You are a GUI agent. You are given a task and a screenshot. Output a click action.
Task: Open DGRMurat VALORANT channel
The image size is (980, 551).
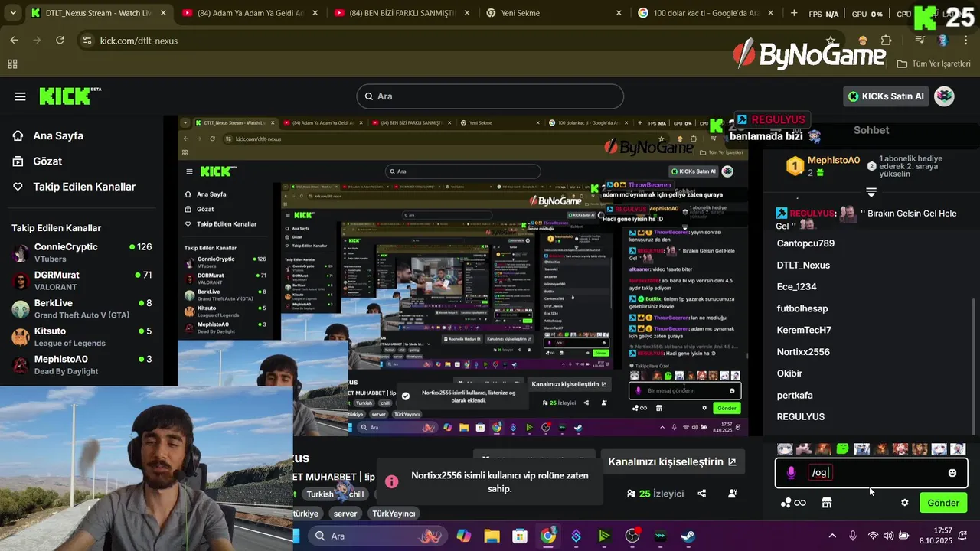[82, 280]
